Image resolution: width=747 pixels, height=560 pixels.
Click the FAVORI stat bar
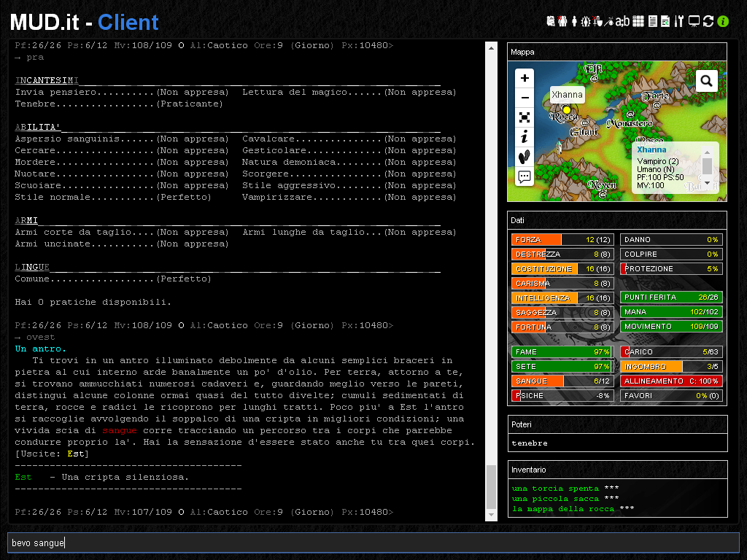(x=671, y=396)
